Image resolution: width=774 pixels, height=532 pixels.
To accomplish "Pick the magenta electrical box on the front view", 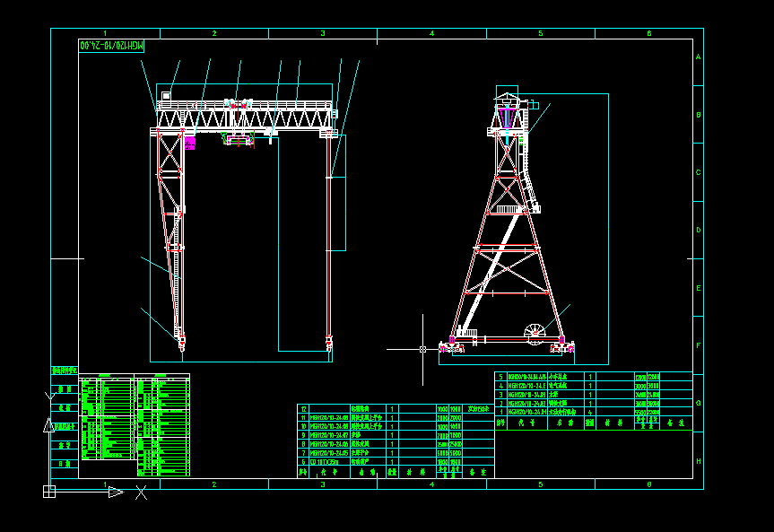I will pos(189,144).
